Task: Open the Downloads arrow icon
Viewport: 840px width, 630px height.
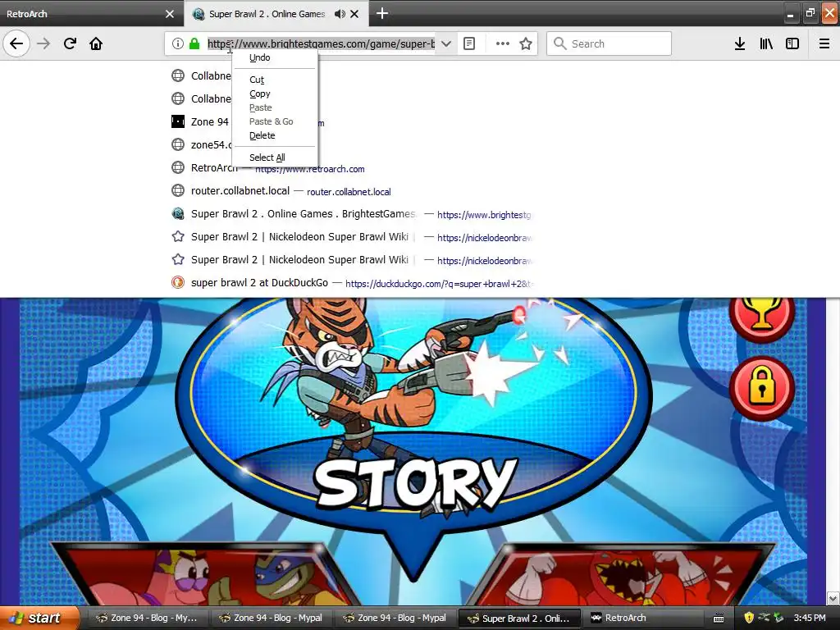Action: point(740,43)
